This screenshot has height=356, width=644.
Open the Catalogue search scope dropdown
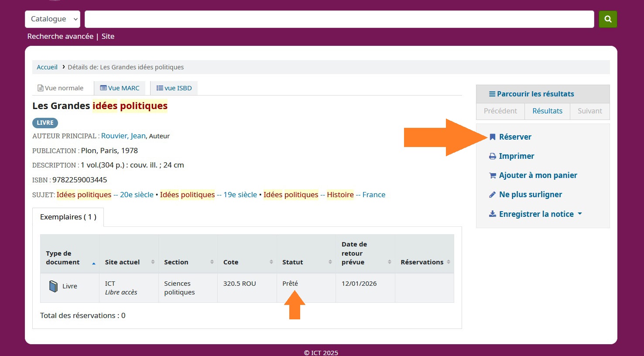coord(53,19)
